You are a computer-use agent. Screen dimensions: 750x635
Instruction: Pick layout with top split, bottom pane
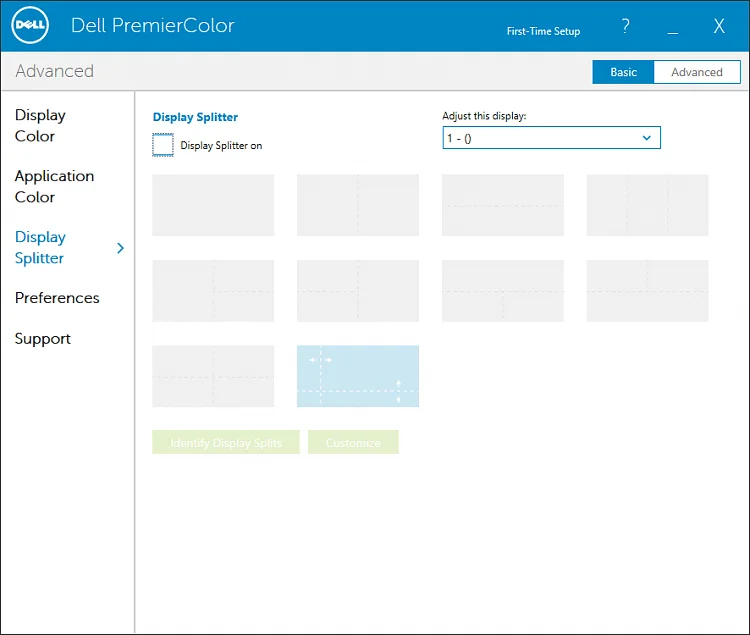647,291
